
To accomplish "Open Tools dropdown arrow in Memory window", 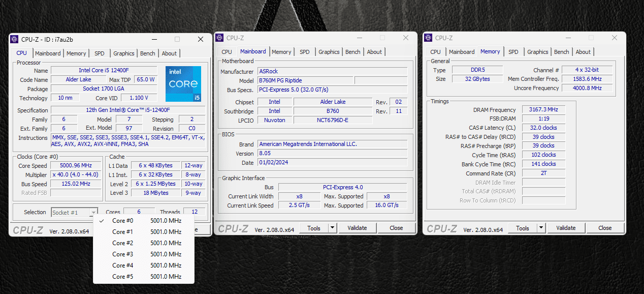I will 541,228.
